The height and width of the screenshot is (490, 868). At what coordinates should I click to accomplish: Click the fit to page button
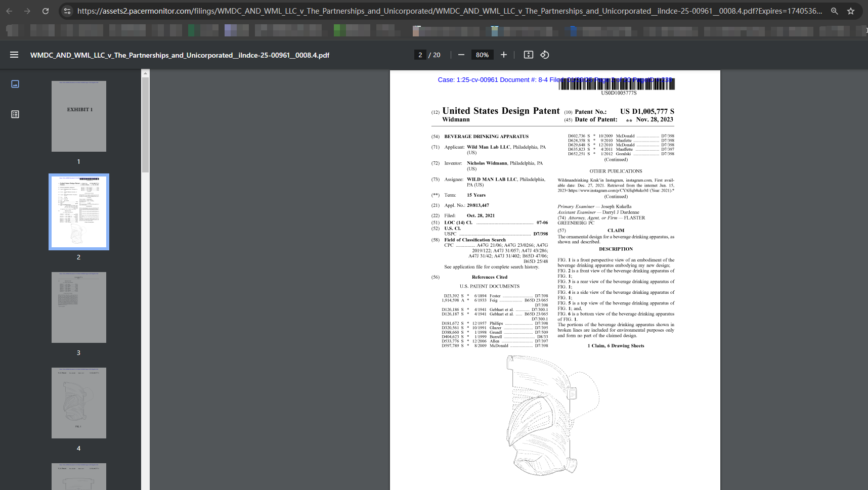point(529,55)
